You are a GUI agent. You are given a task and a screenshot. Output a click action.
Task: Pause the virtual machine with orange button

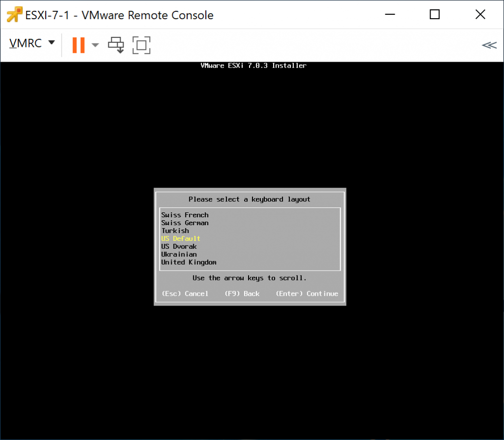pyautogui.click(x=78, y=45)
